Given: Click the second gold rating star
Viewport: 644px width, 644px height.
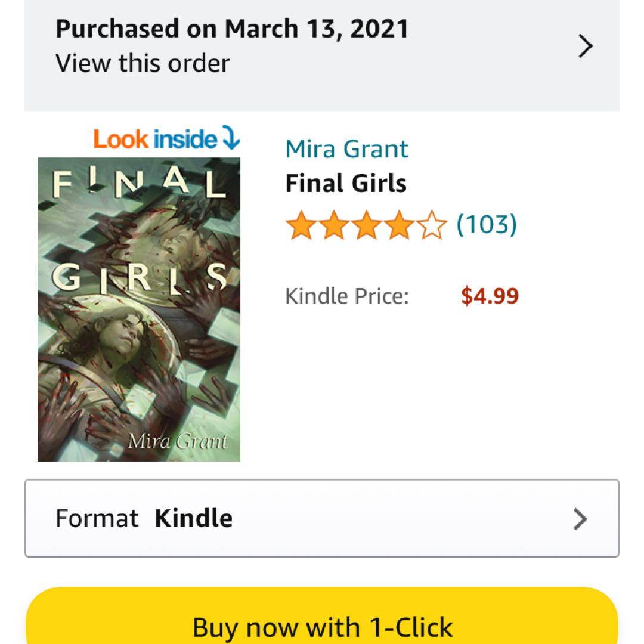Looking at the screenshot, I should pyautogui.click(x=333, y=227).
